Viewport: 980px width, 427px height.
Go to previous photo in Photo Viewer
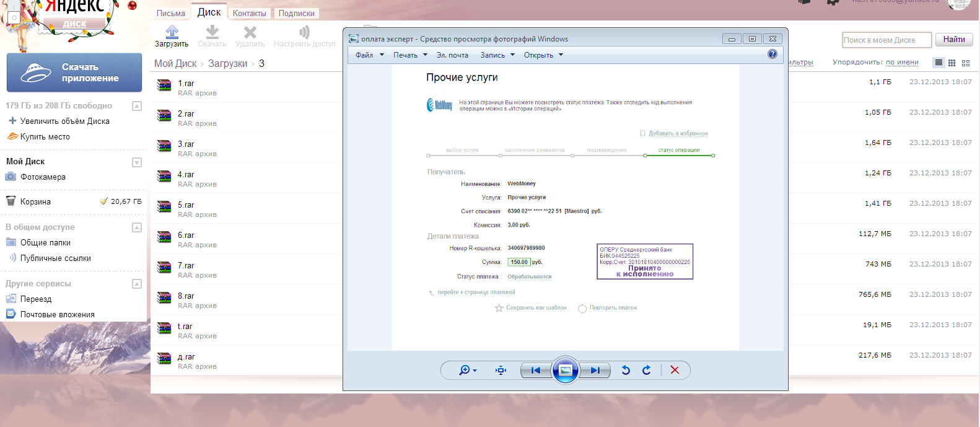point(536,370)
